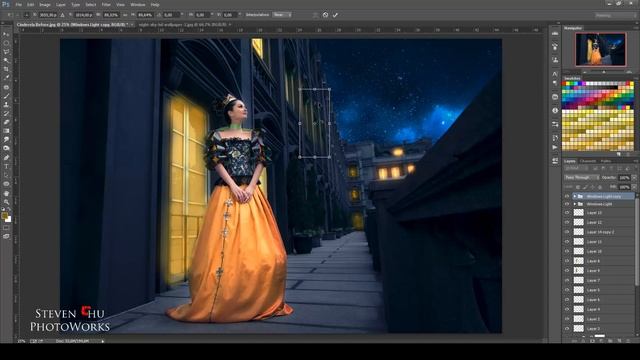Select the Path Selection tool
Screen dimensions: 640x360
pyautogui.click(x=6, y=175)
